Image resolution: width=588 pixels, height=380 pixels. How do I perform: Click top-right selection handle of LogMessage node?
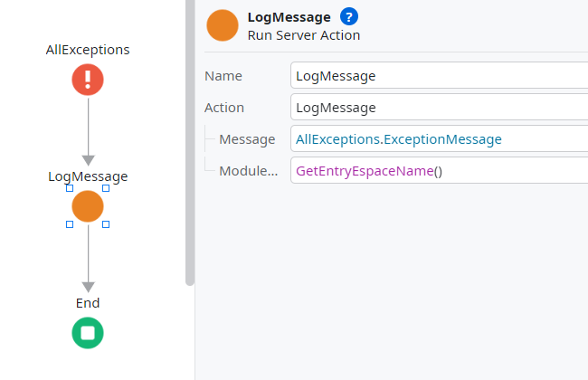click(x=106, y=188)
